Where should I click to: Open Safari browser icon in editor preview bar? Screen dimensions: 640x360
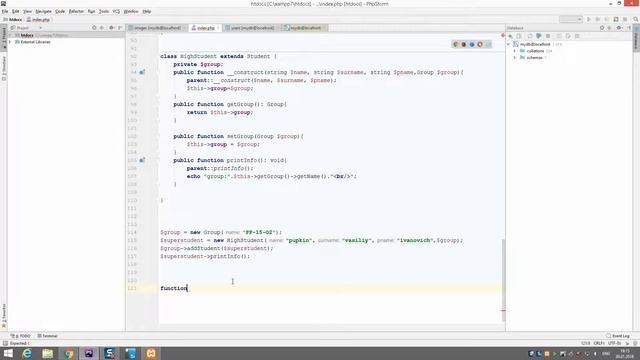point(472,44)
